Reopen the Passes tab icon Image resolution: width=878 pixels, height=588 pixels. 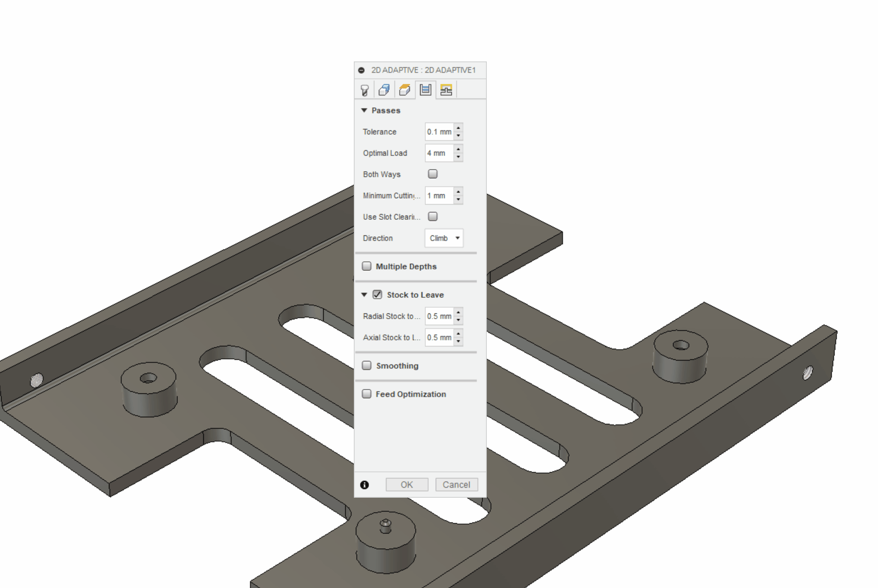(x=424, y=89)
